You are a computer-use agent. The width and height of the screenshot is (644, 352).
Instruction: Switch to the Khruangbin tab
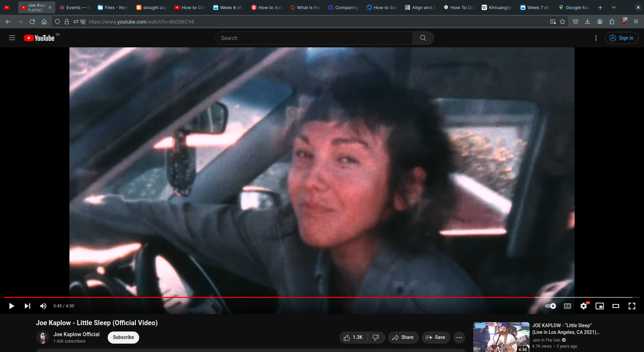[497, 7]
